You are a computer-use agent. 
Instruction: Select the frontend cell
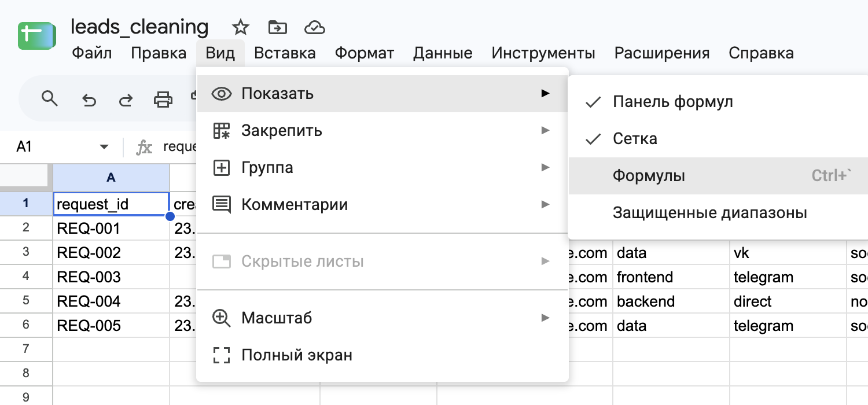(671, 277)
